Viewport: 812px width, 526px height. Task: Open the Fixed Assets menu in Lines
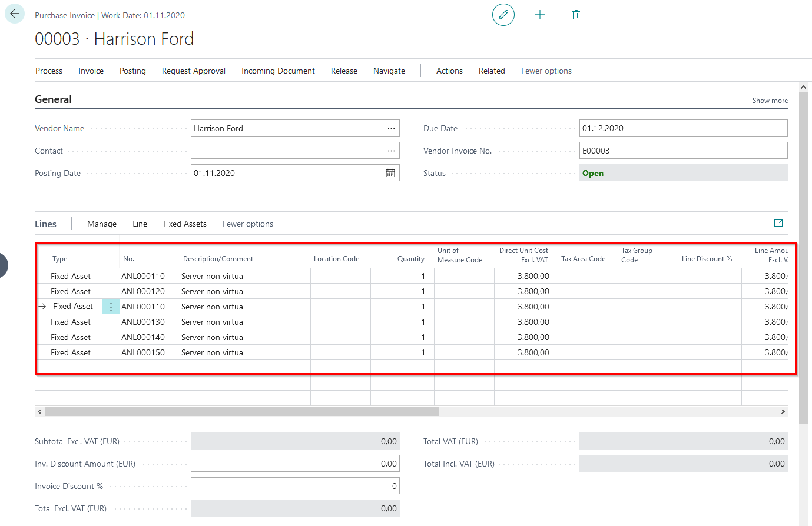(184, 224)
